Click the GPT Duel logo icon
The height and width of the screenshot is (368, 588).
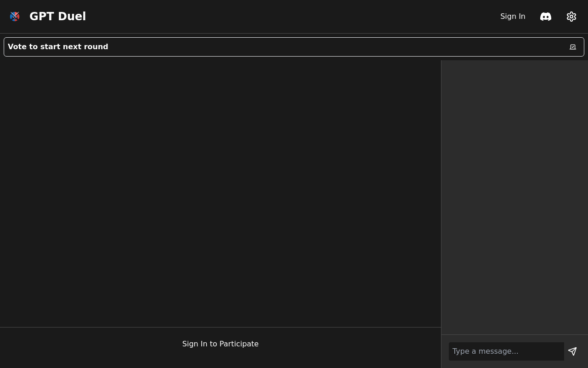pyautogui.click(x=15, y=17)
